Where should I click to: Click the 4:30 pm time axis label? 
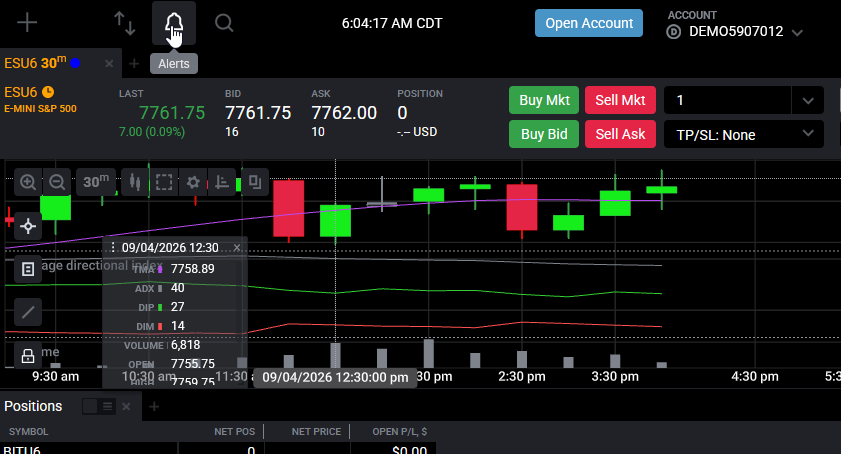pyautogui.click(x=755, y=377)
